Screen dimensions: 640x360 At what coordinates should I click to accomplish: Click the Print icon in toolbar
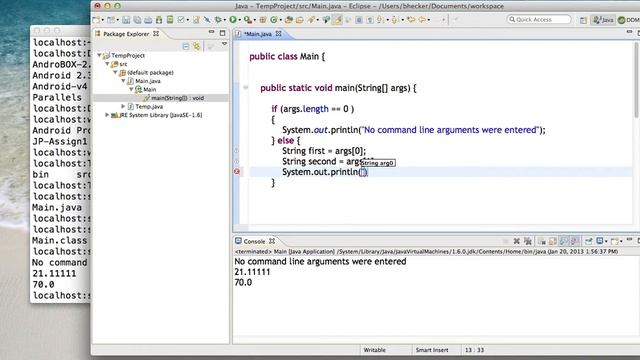(148, 20)
